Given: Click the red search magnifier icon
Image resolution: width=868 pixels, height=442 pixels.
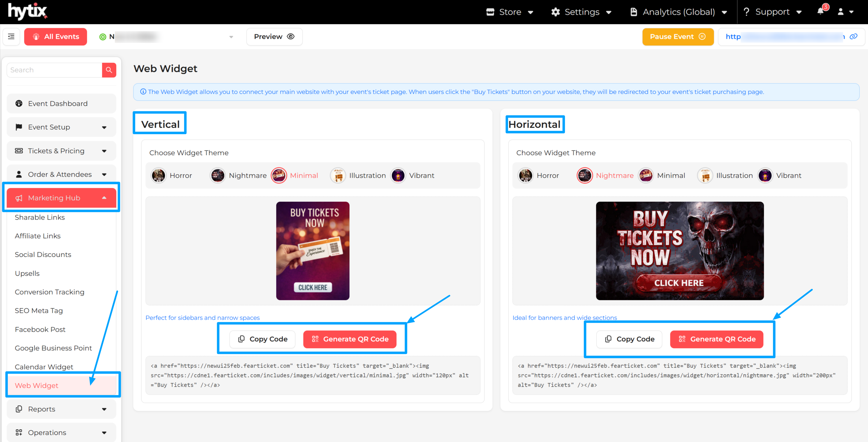Looking at the screenshot, I should coord(109,70).
